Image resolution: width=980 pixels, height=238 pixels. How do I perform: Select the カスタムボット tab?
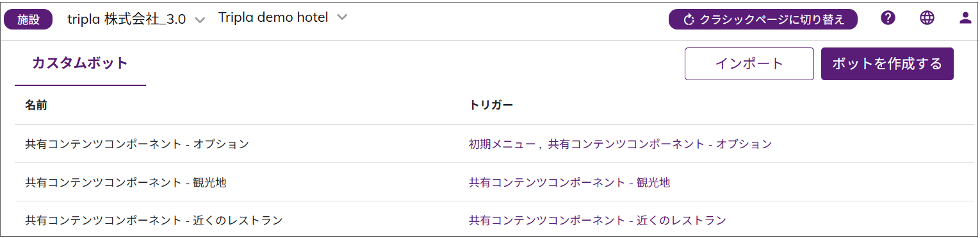pos(80,63)
